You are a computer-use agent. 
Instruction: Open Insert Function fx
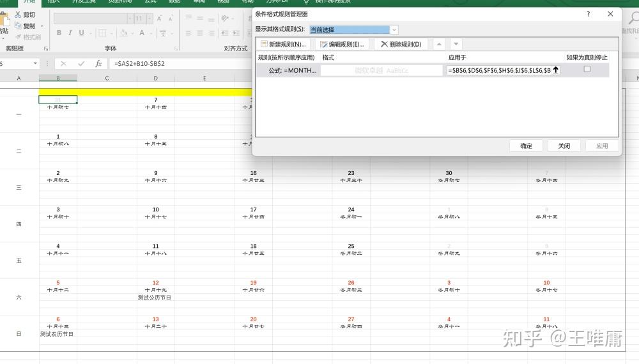pyautogui.click(x=98, y=63)
